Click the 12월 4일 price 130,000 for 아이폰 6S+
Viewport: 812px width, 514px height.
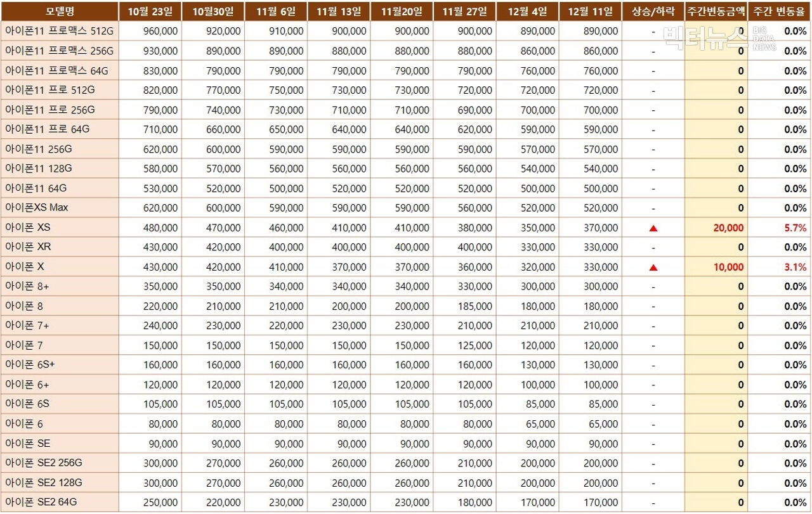(x=527, y=365)
